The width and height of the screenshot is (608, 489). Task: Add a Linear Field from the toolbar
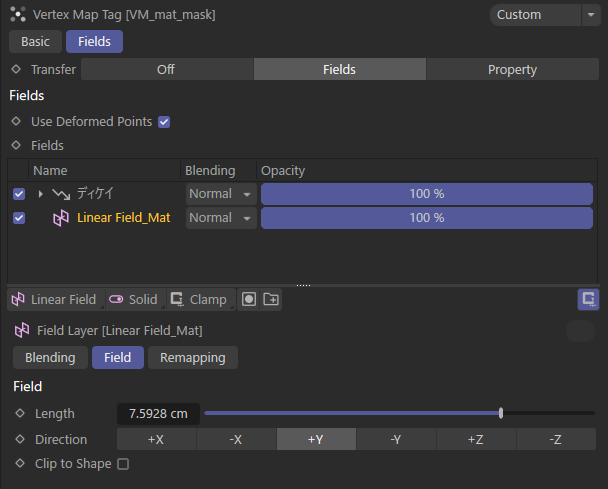pyautogui.click(x=55, y=299)
